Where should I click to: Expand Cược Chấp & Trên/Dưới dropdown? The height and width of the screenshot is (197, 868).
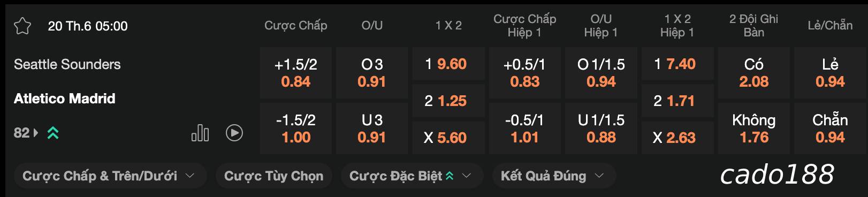tap(108, 176)
